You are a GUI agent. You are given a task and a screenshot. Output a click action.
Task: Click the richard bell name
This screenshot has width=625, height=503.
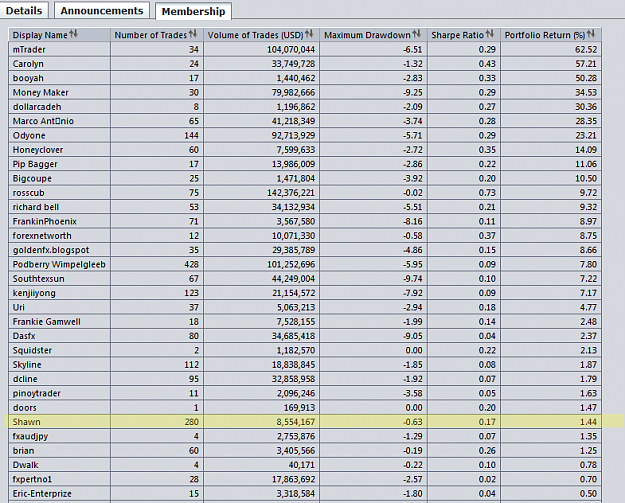pyautogui.click(x=35, y=207)
